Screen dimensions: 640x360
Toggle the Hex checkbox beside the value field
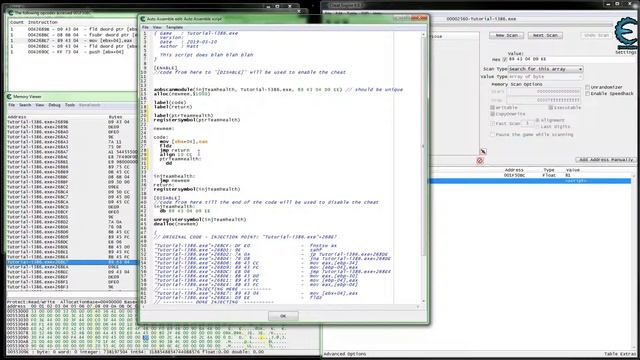[x=505, y=60]
